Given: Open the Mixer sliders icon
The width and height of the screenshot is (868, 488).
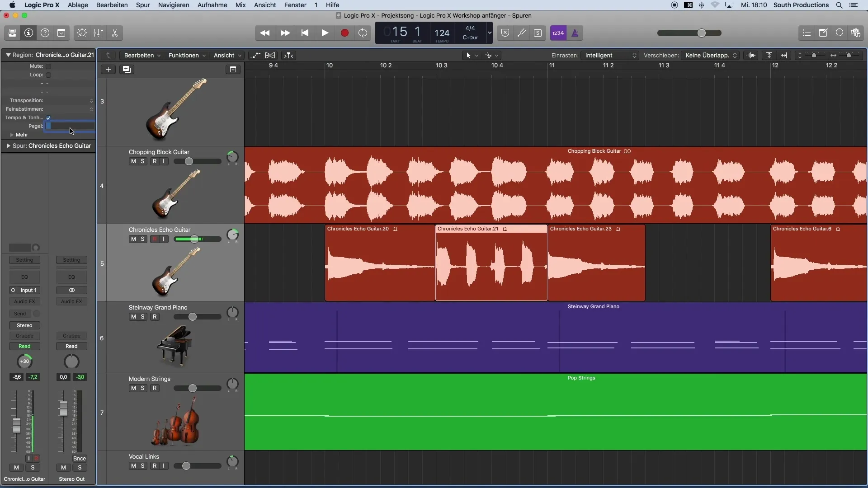Looking at the screenshot, I should pyautogui.click(x=98, y=33).
